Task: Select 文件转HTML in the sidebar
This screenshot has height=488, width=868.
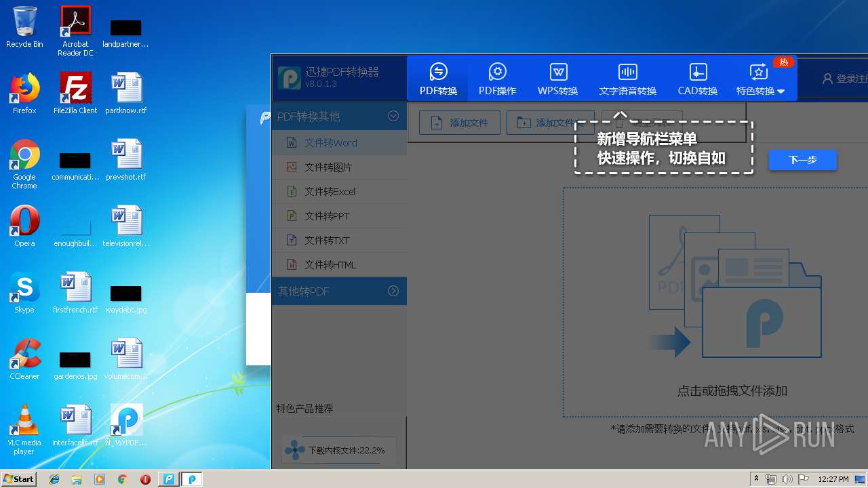Action: point(339,265)
